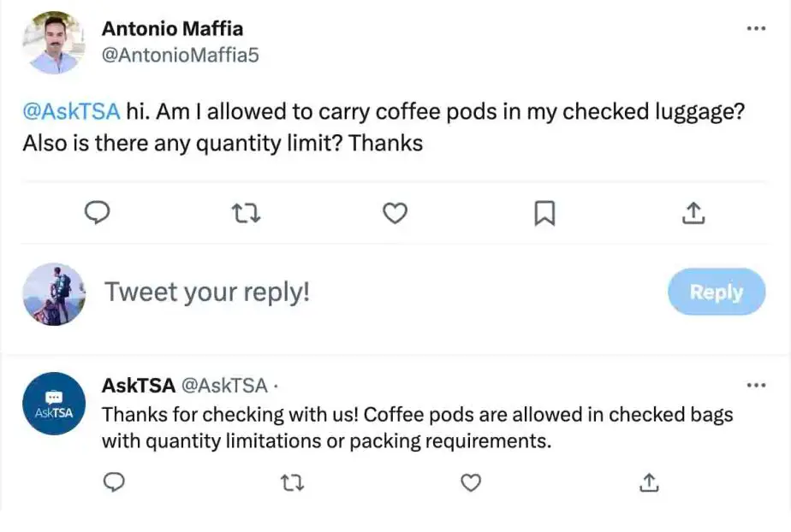Image resolution: width=791 pixels, height=532 pixels.
Task: Retweet Antonio Maffia's tweet
Action: coord(246,213)
